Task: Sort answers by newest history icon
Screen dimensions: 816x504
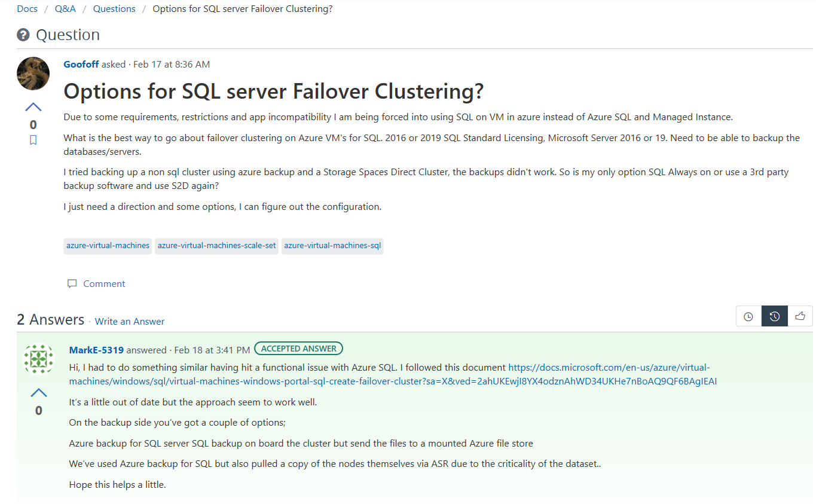Action: (774, 316)
